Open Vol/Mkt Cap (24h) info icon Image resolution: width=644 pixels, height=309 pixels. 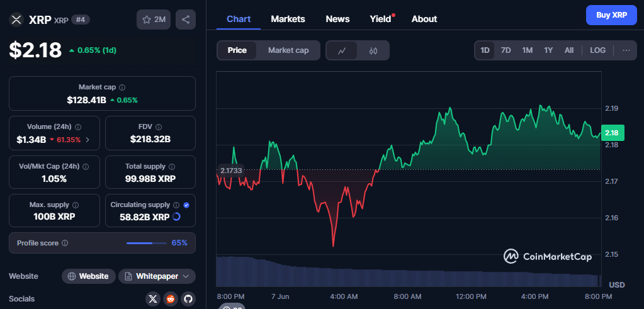[86, 167]
